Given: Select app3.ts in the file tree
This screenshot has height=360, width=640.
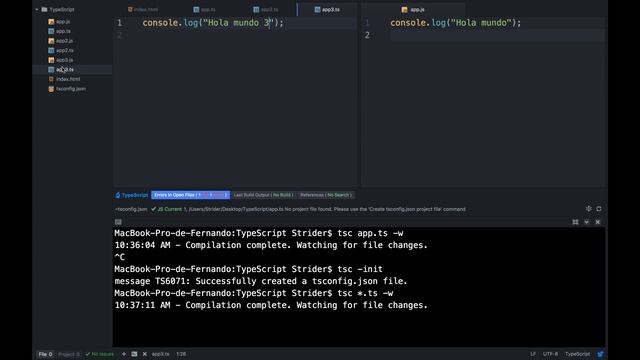Looking at the screenshot, I should pyautogui.click(x=65, y=69).
